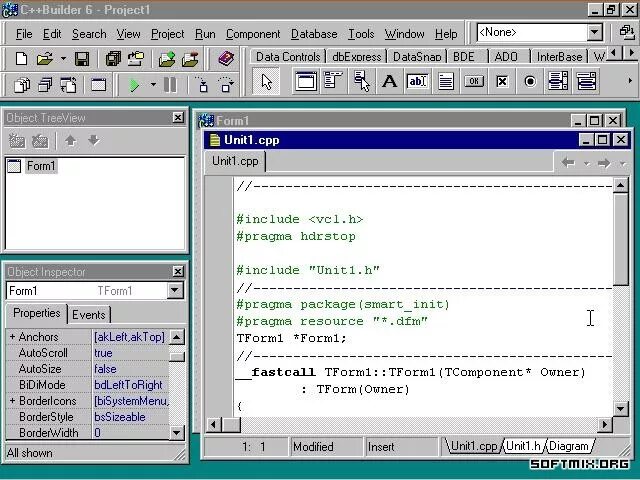
Task: Switch to Diagram tab at editor bottom
Action: (x=569, y=446)
